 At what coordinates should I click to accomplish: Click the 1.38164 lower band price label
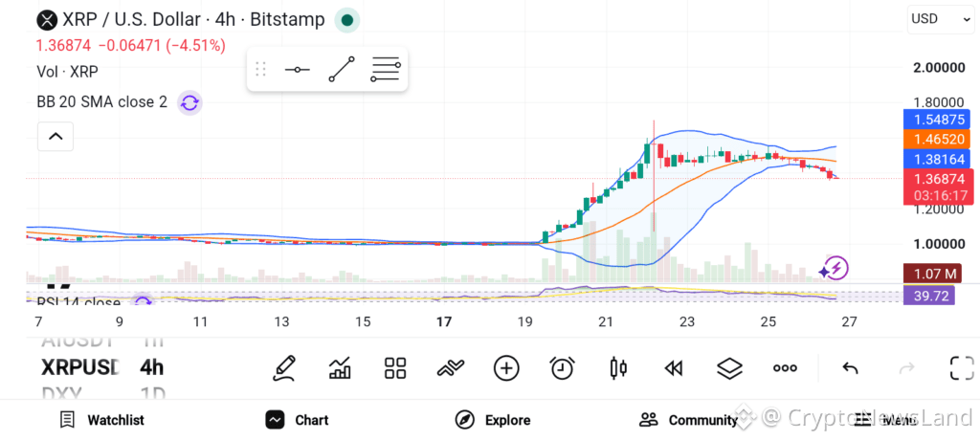tap(937, 160)
